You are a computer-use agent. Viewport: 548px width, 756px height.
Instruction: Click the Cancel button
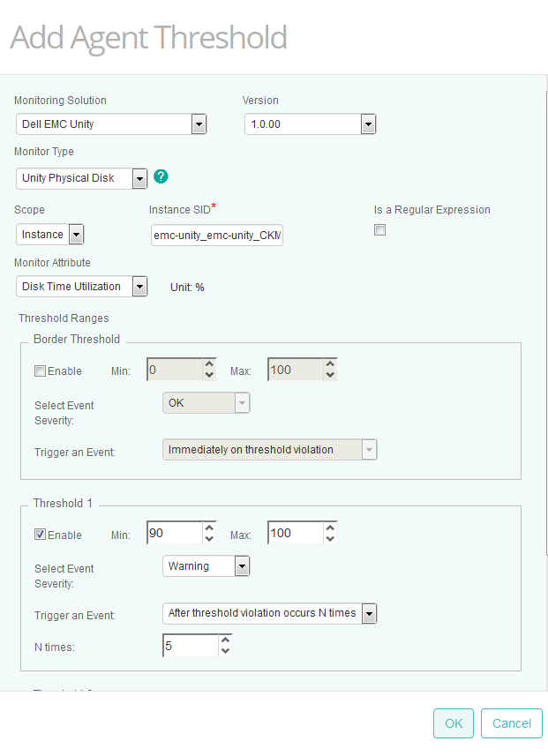click(511, 722)
